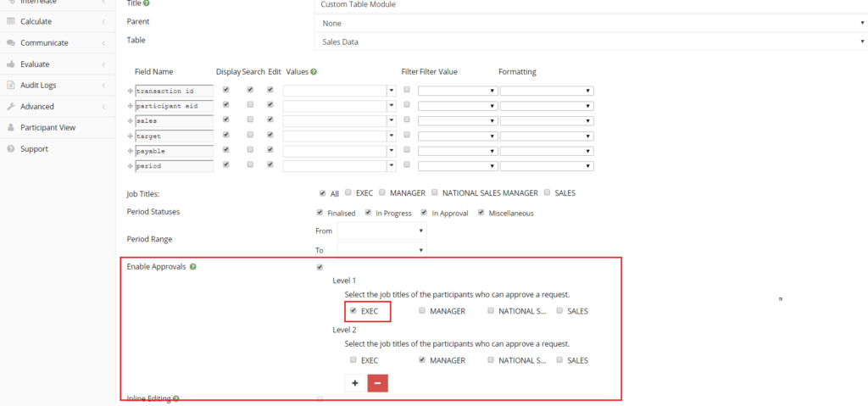Viewport: 868px width, 406px height.
Task: Click the Communicate chat icon
Action: (x=10, y=42)
